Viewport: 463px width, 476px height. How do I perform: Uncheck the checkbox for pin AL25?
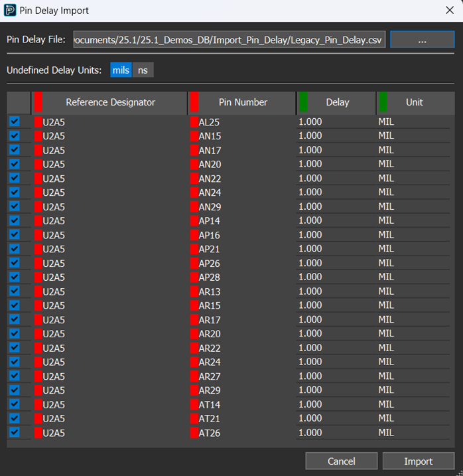(15, 122)
